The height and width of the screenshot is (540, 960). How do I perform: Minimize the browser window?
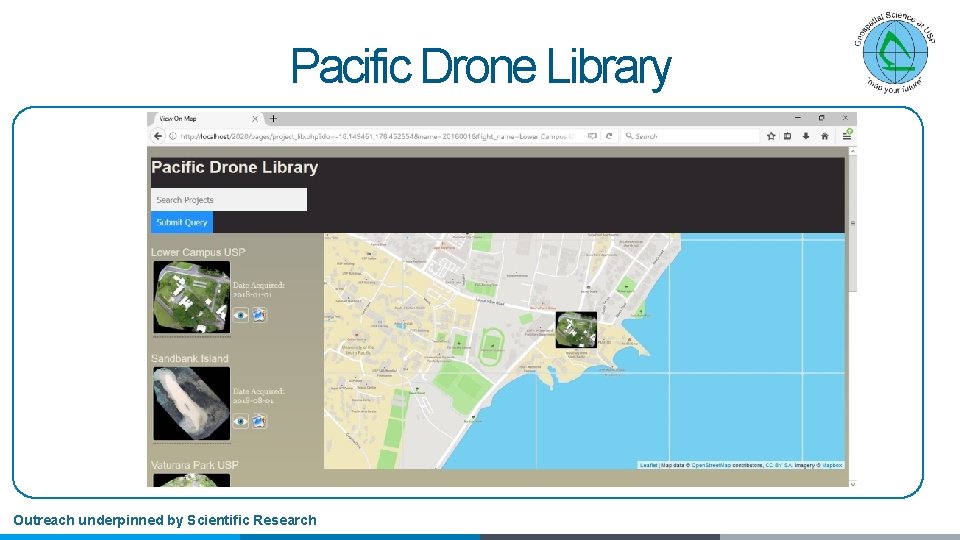[x=798, y=118]
